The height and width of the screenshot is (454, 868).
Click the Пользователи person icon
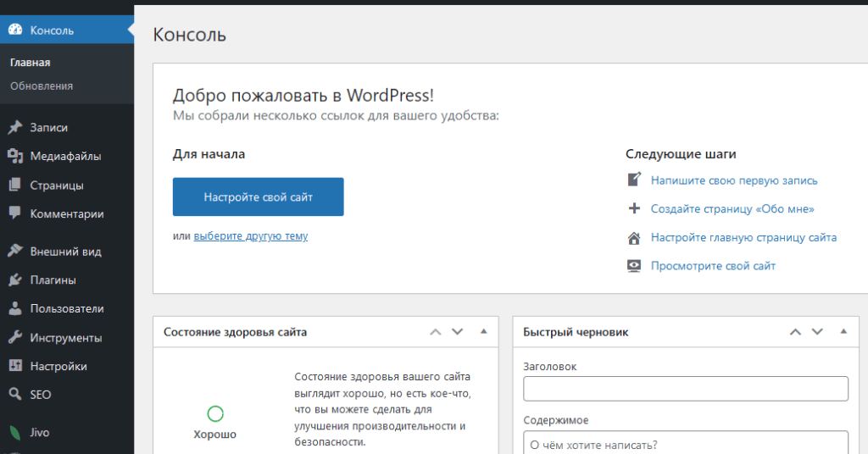click(x=15, y=308)
